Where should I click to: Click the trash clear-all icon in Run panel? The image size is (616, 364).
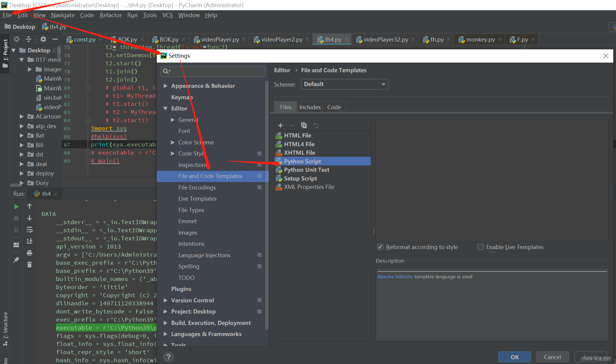(29, 264)
